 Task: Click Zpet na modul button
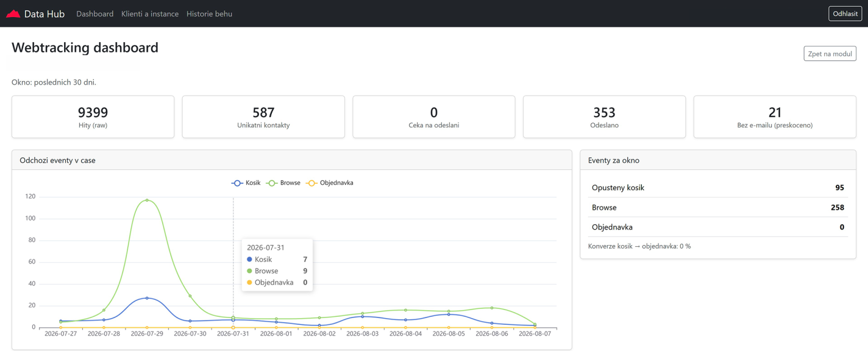click(830, 54)
